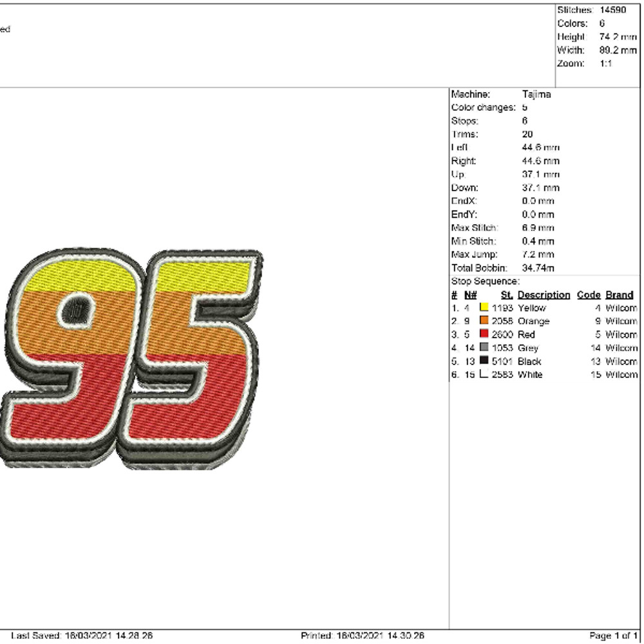The image size is (644, 644).
Task: Click the Printed timestamp in the footer
Action: coord(361,633)
